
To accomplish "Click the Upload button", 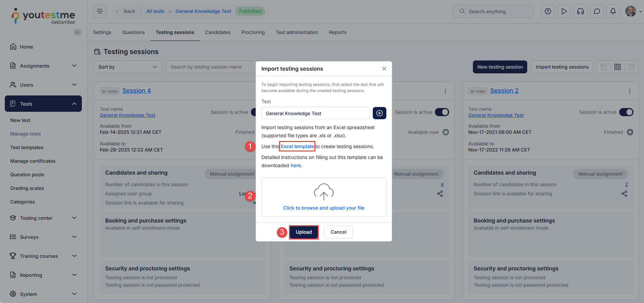I will (303, 232).
